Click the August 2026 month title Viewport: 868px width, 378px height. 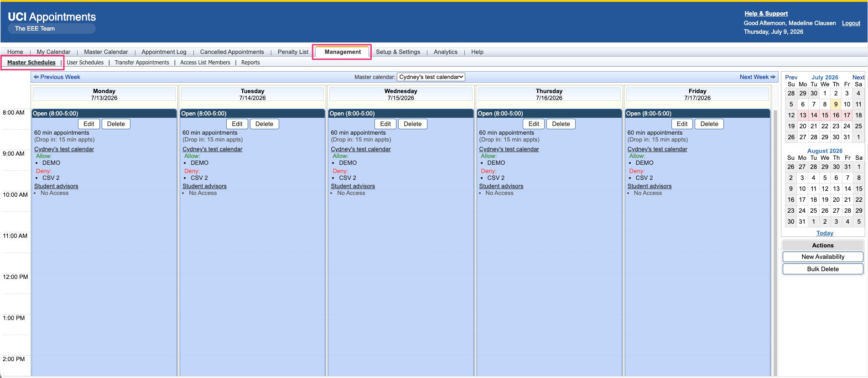pyautogui.click(x=825, y=151)
